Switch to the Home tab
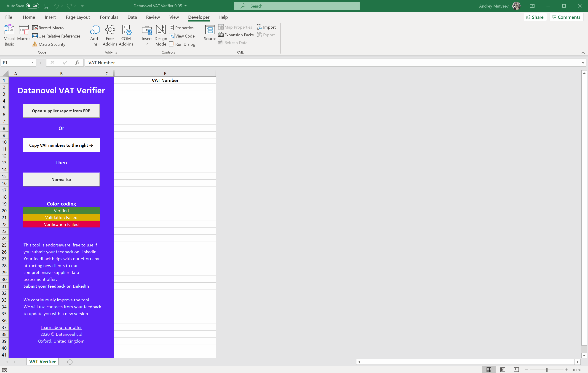Image resolution: width=588 pixels, height=373 pixels. [29, 17]
